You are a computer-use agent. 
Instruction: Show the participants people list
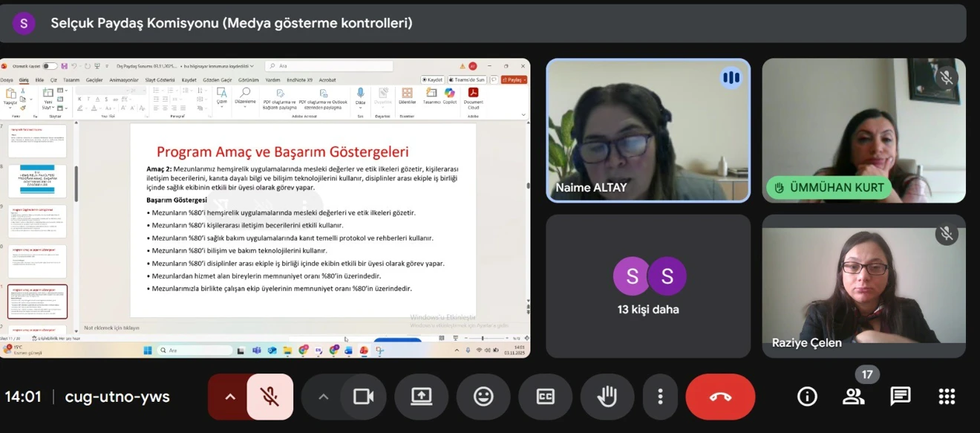point(854,397)
